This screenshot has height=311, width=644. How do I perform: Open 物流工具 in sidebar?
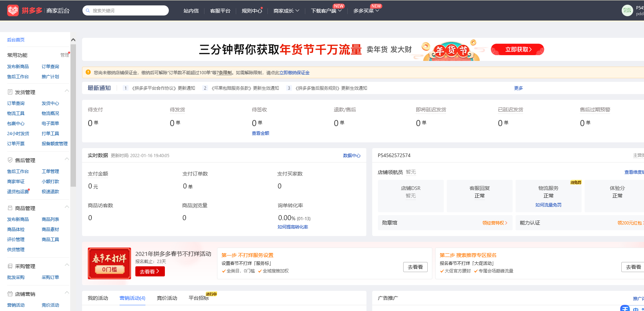click(x=16, y=113)
